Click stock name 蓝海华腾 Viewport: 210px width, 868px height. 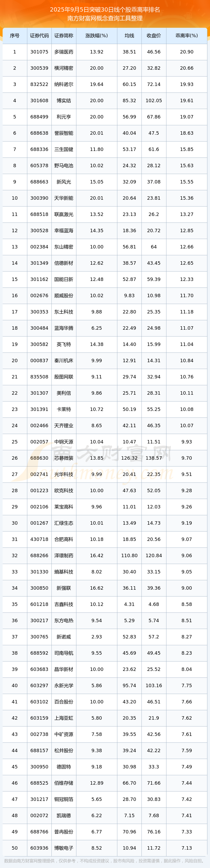click(x=64, y=328)
